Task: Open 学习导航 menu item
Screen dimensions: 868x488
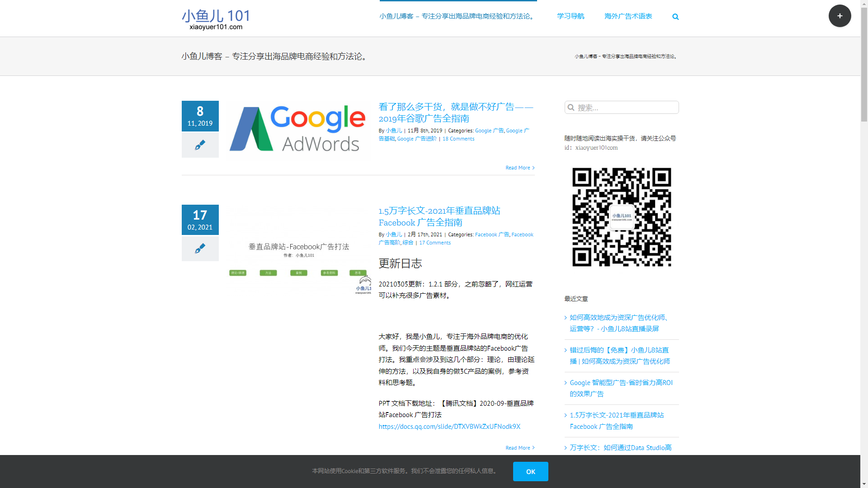Action: (x=571, y=16)
